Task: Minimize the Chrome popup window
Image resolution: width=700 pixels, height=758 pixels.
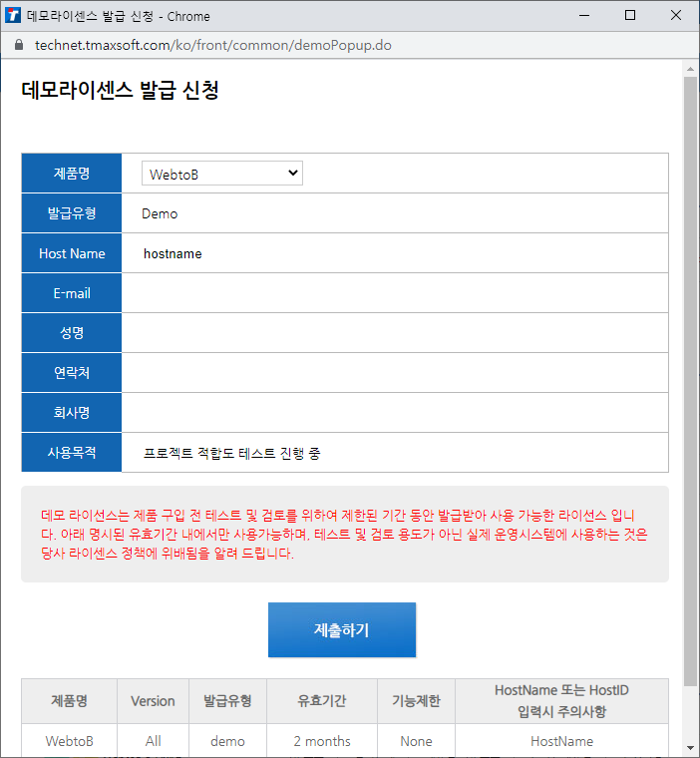Action: [x=584, y=16]
